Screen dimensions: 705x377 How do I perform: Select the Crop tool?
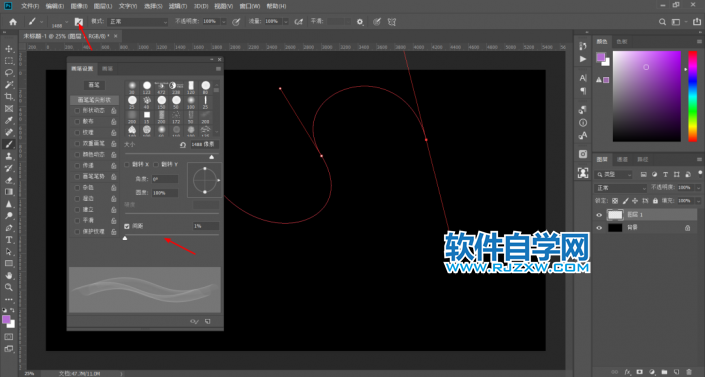[9, 96]
